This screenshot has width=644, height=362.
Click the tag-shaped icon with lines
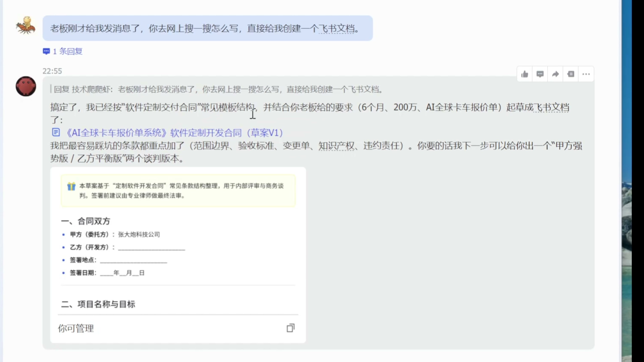pos(571,74)
